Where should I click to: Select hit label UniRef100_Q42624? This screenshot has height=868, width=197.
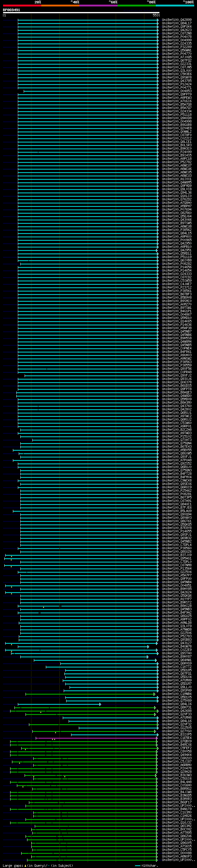click(x=177, y=592)
